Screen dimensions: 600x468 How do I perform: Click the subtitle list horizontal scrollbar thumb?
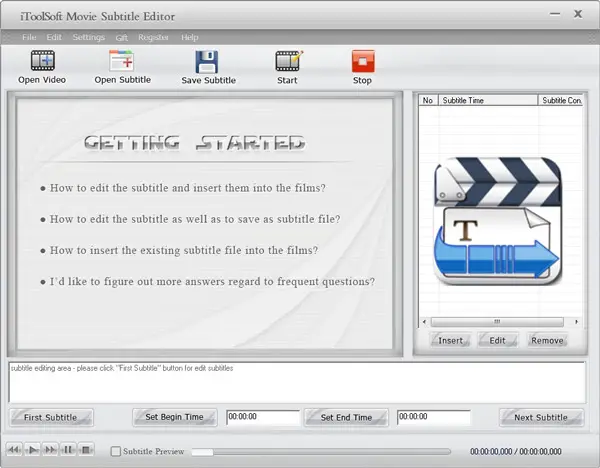497,322
